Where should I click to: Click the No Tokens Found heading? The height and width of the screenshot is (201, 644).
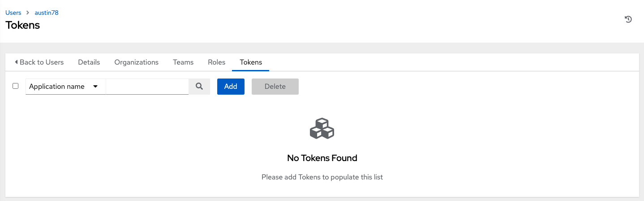coord(322,158)
